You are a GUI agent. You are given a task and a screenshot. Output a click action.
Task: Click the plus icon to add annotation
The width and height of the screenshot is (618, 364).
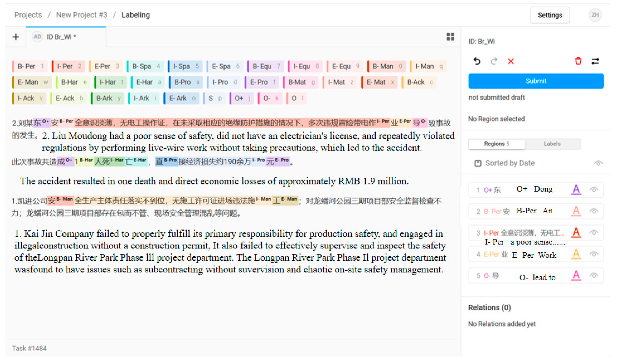coord(16,37)
